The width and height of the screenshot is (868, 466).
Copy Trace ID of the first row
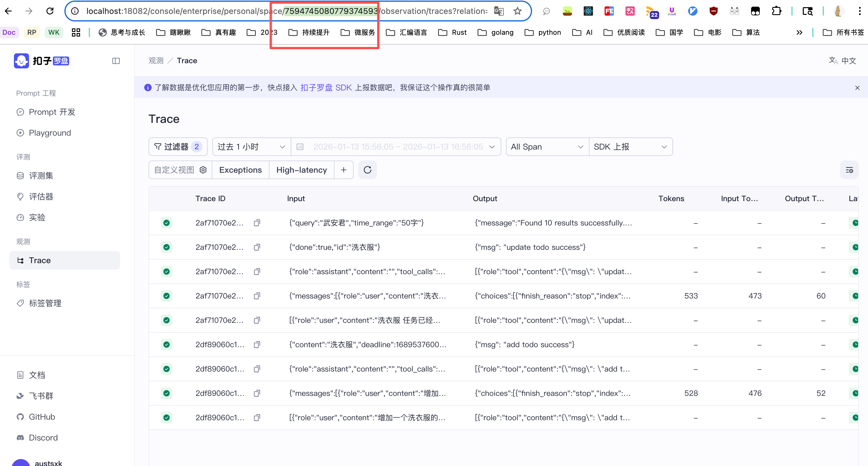(x=257, y=223)
